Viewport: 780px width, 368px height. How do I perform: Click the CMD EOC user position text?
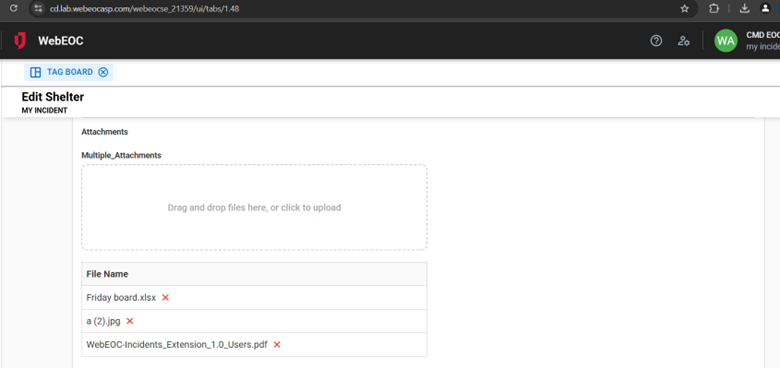click(763, 35)
